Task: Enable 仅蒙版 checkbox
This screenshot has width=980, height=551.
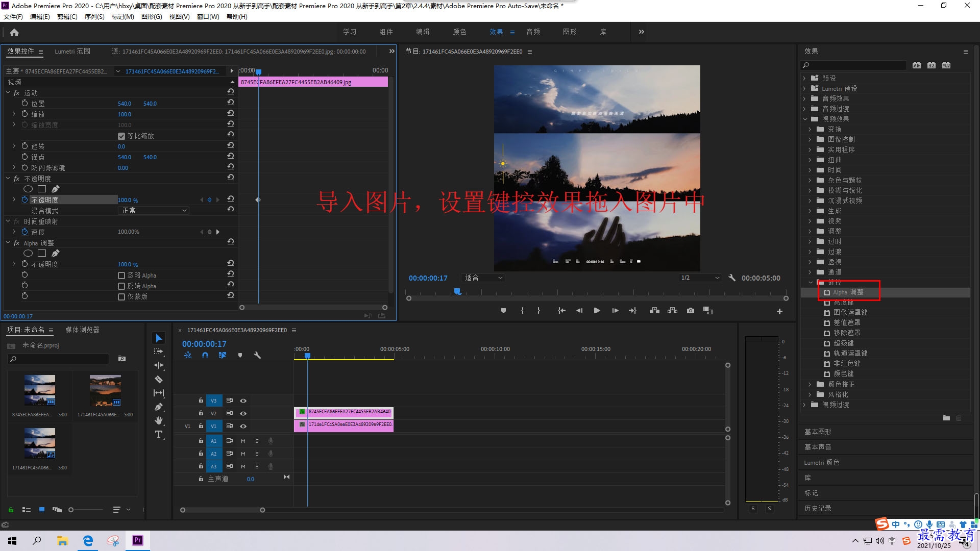Action: coord(121,297)
